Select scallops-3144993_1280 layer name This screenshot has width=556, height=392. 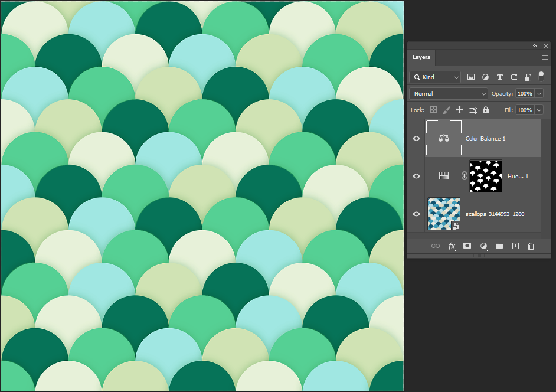tap(495, 214)
